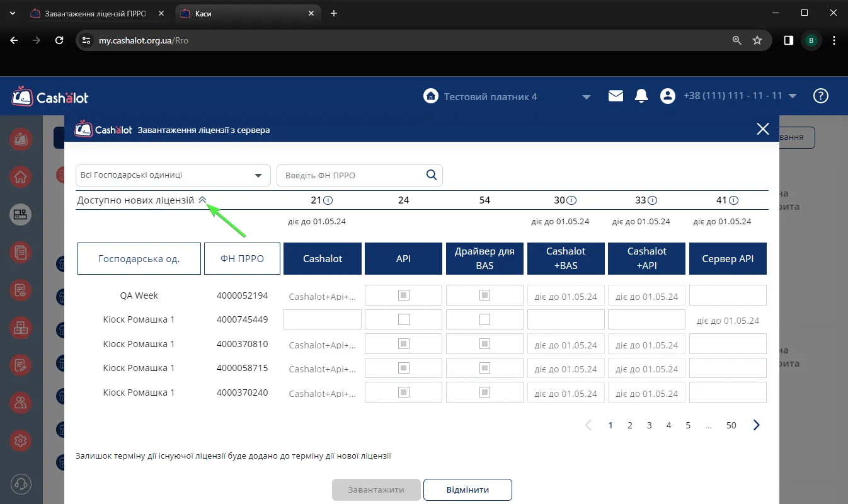The image size is (848, 504).
Task: Click the user account avatar icon
Action: tap(667, 96)
